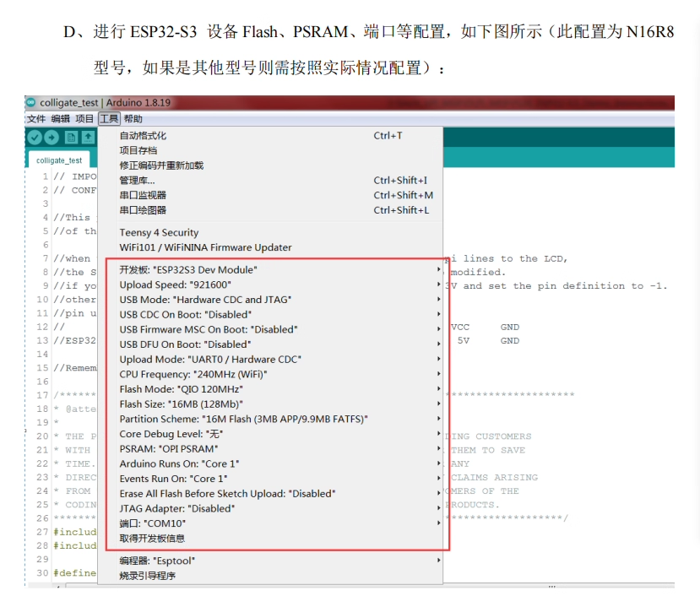Expand CPU Frequency 240MHz submenu
Image resolution: width=700 pixels, height=596 pixels.
coord(270,374)
